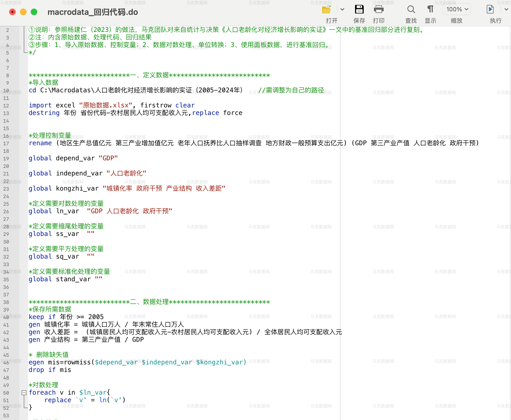Viewport: 511px width, 420px height.
Task: Close the window with the red button
Action: 12,12
